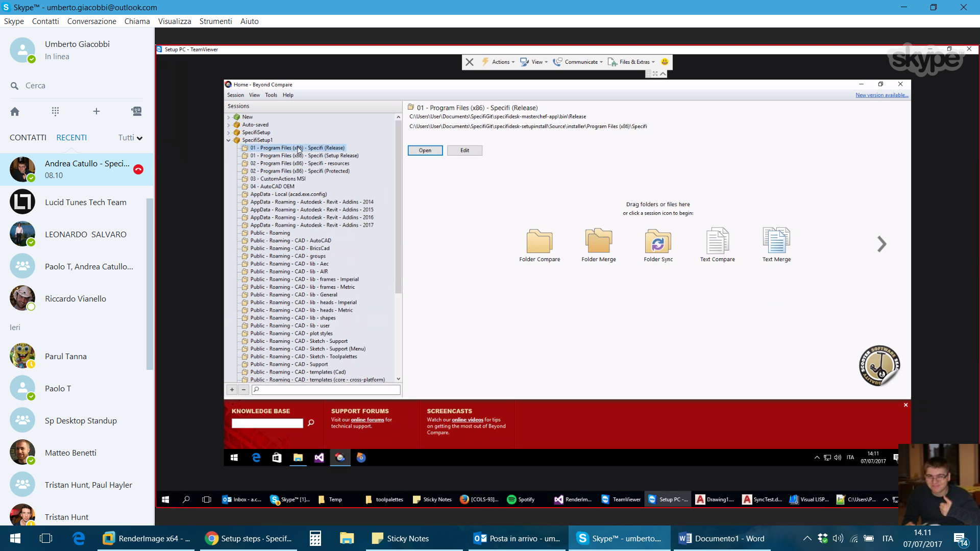This screenshot has width=980, height=551.
Task: Select 'Public - Roaming - CAD - BricsCad' session
Action: 290,248
